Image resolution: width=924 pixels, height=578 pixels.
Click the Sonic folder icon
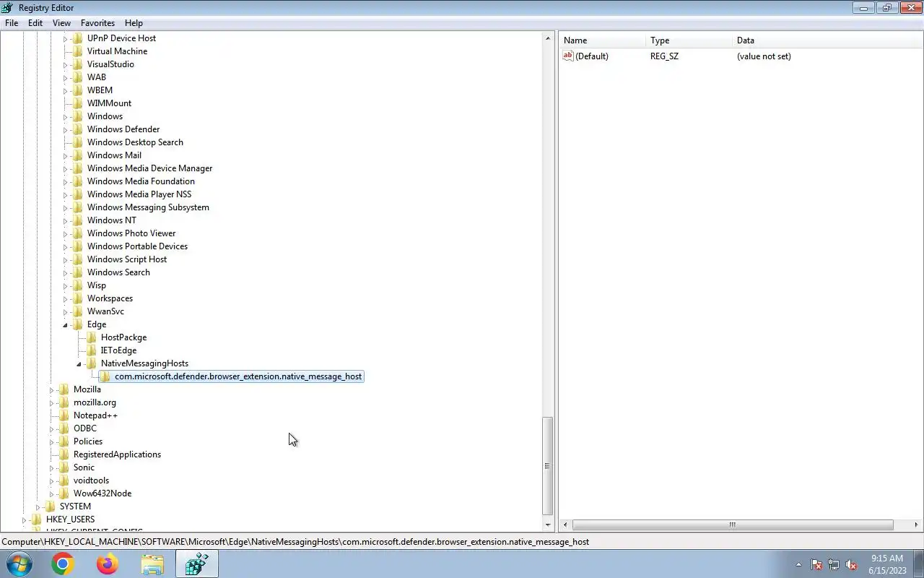64,467
